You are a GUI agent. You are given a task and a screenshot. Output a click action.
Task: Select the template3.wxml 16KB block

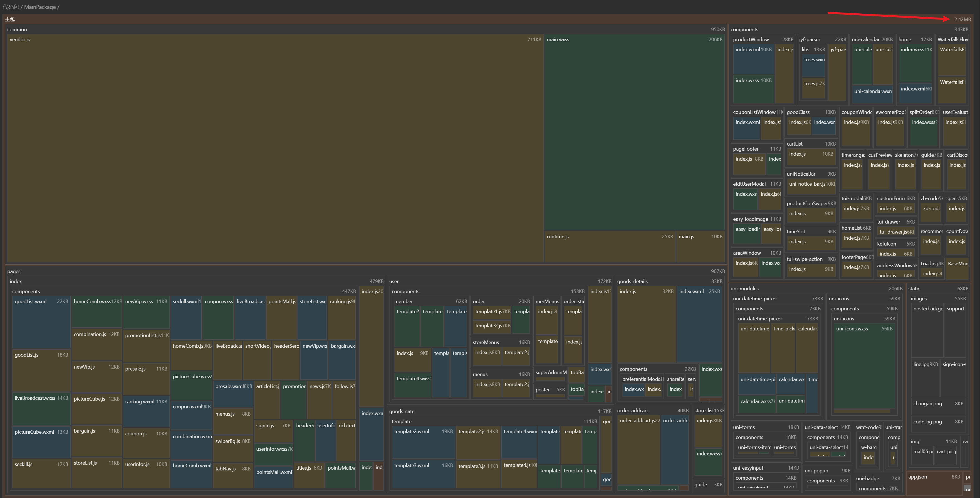point(423,474)
